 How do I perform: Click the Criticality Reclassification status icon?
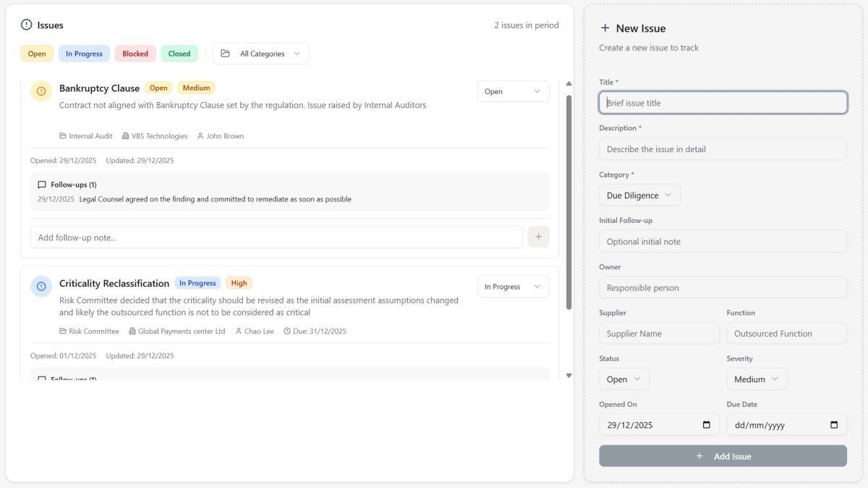41,286
